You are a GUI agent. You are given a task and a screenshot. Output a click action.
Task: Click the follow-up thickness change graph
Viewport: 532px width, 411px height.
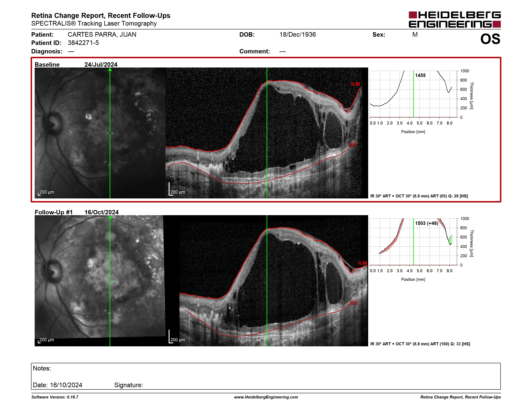coord(413,242)
